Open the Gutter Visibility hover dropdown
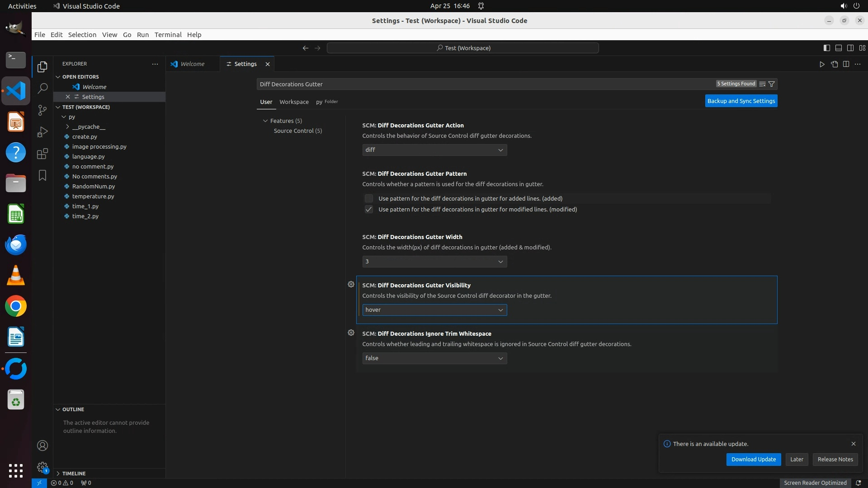 point(434,310)
